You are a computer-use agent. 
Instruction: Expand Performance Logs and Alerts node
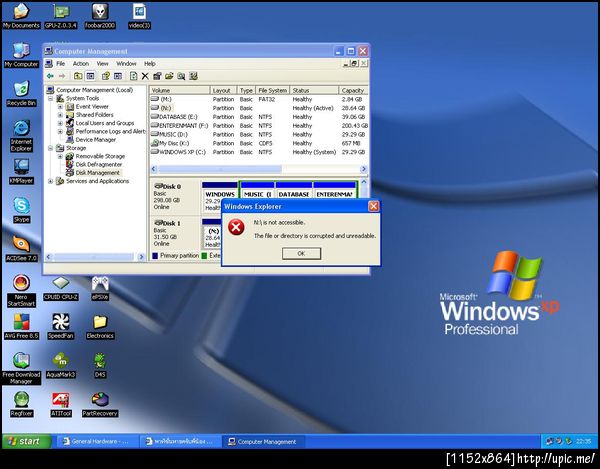60,131
